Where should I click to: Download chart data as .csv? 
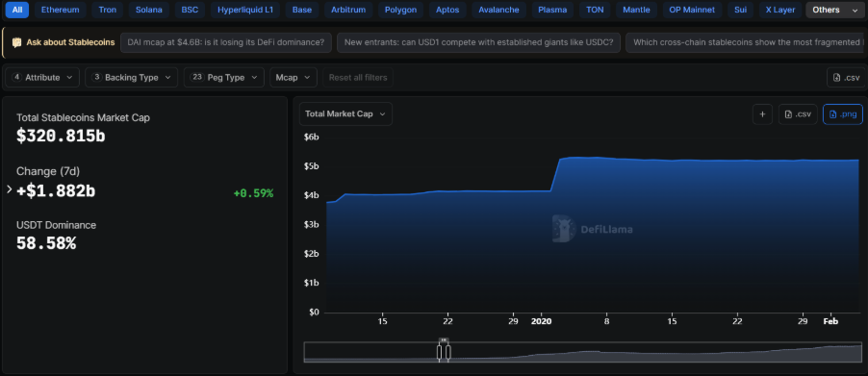(x=798, y=113)
